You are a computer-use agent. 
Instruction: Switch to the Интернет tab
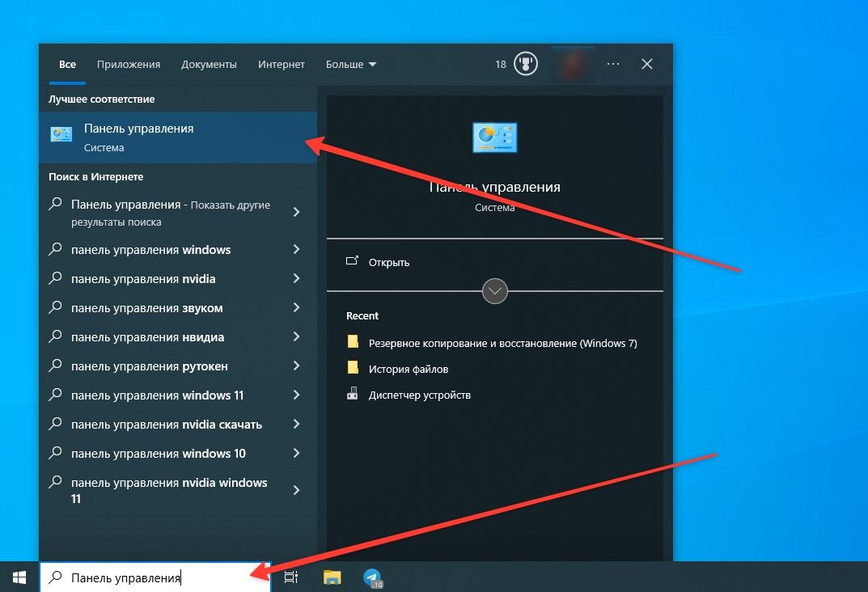pyautogui.click(x=282, y=64)
